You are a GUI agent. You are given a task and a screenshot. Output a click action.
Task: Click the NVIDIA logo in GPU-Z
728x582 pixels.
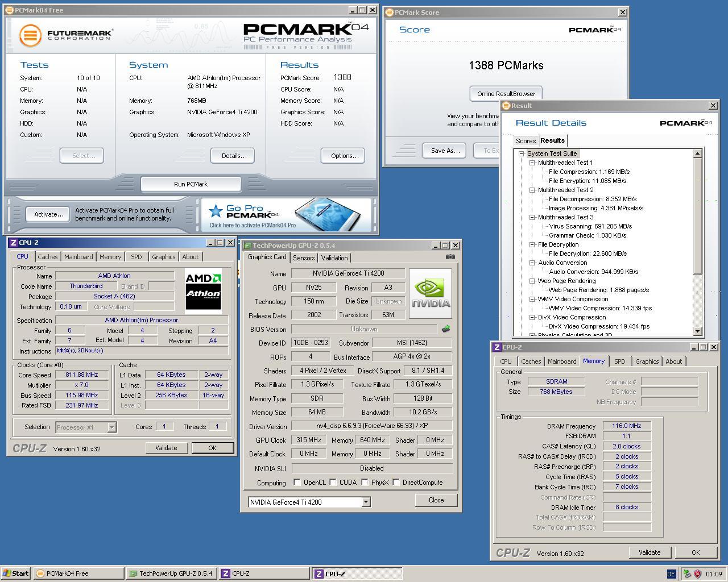(431, 293)
